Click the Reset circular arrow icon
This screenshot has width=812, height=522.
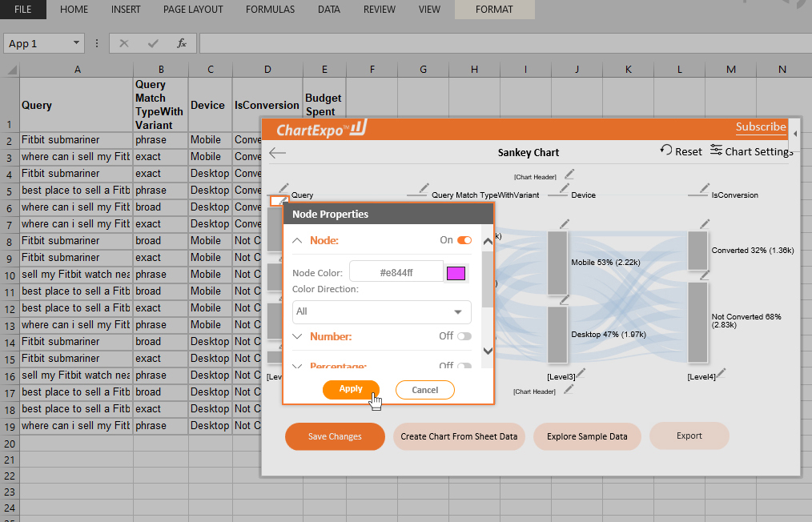click(665, 151)
